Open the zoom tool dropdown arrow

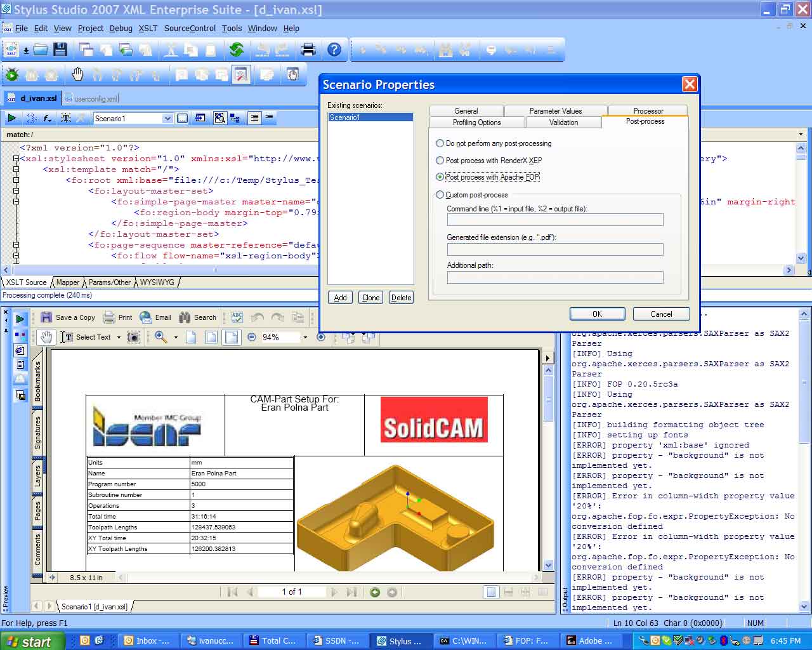click(x=176, y=337)
